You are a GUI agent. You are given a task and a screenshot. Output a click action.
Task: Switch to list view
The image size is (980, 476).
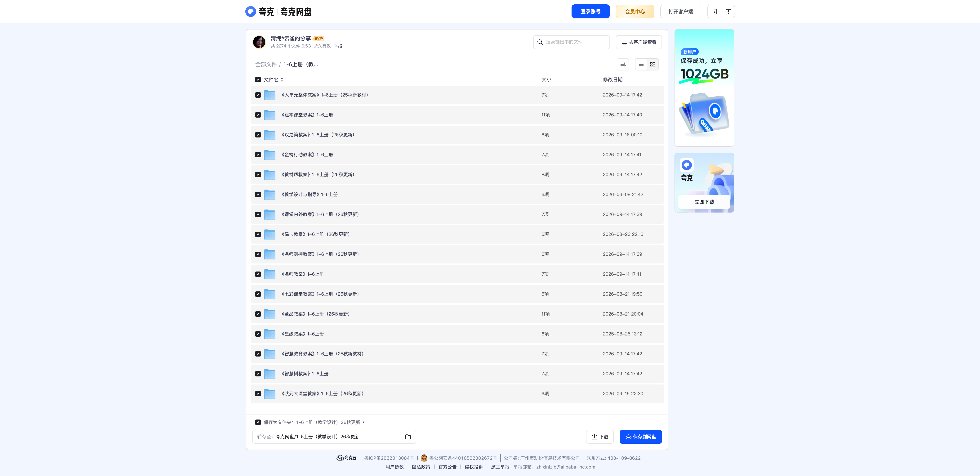[x=641, y=64]
